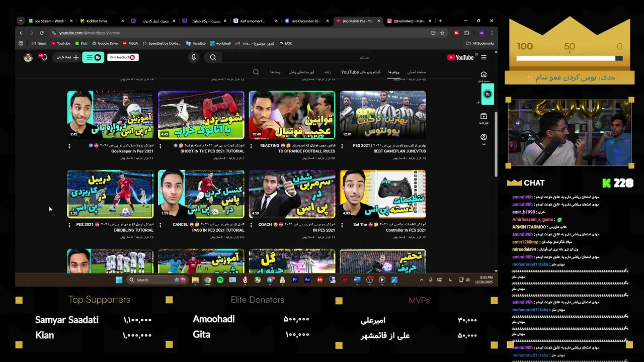The height and width of the screenshot is (362, 644).
Task: Open the Chrome extensions puzzle icon
Action: pos(467,33)
